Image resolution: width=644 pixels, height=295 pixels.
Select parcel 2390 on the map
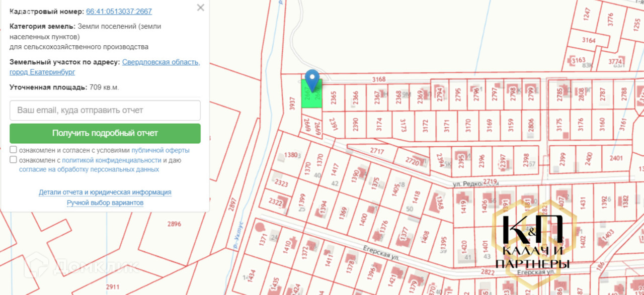pyautogui.click(x=355, y=125)
